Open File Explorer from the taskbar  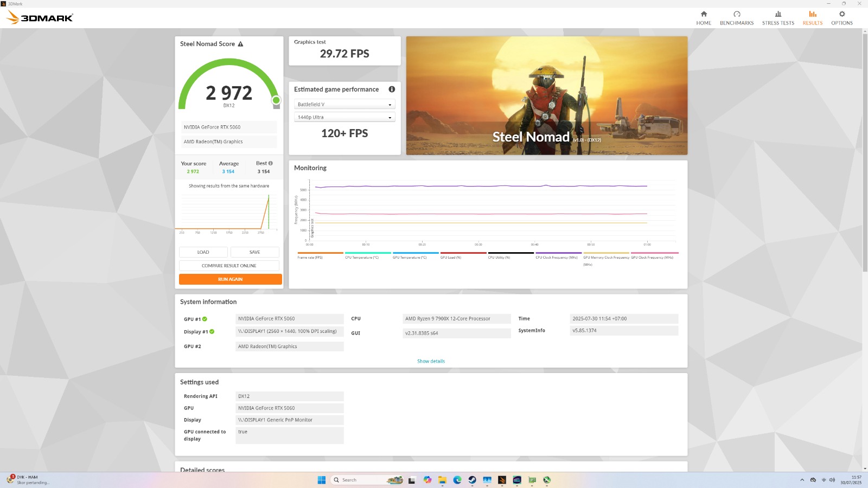click(442, 480)
